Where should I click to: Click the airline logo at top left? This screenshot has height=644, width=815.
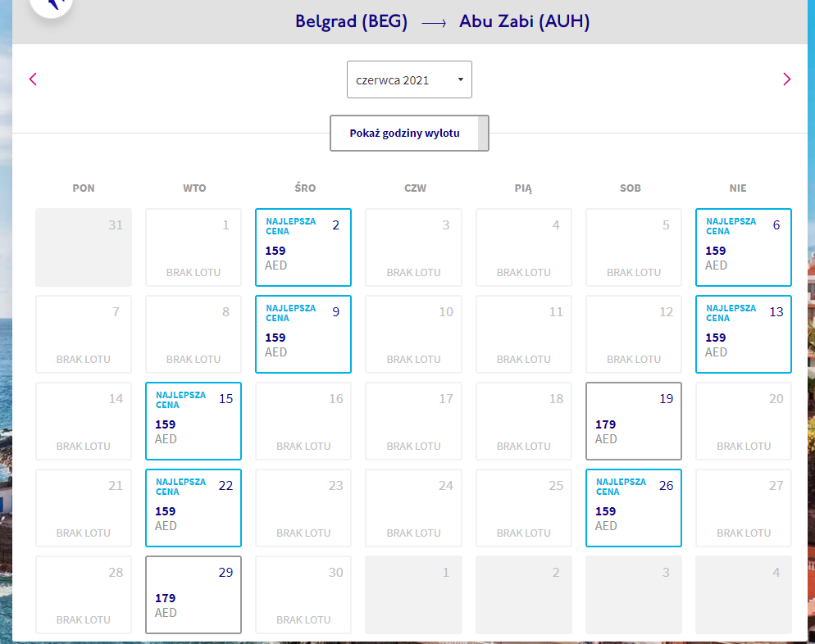[52, 5]
